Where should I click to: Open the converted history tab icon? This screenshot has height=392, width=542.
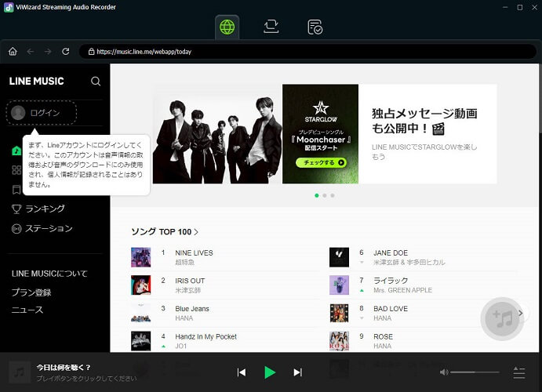(x=315, y=27)
